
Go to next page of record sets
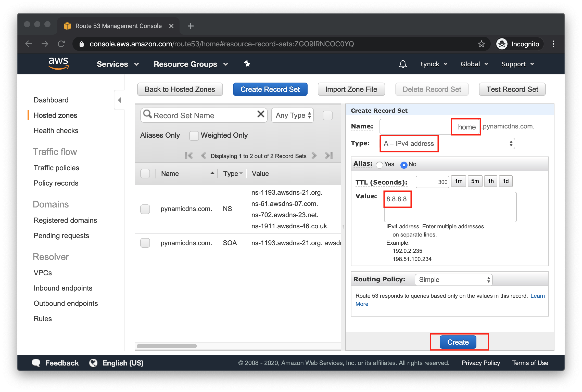tap(314, 155)
